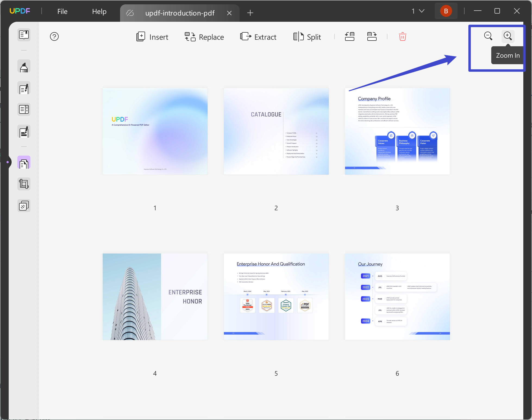
Task: Click the Insert pages button
Action: [x=152, y=37]
